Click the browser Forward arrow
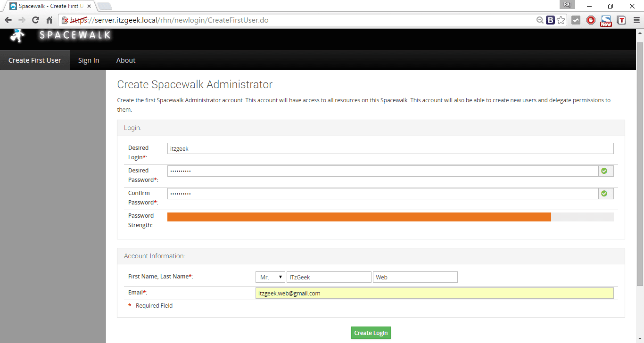Screen dimensions: 644x343 (x=22, y=20)
